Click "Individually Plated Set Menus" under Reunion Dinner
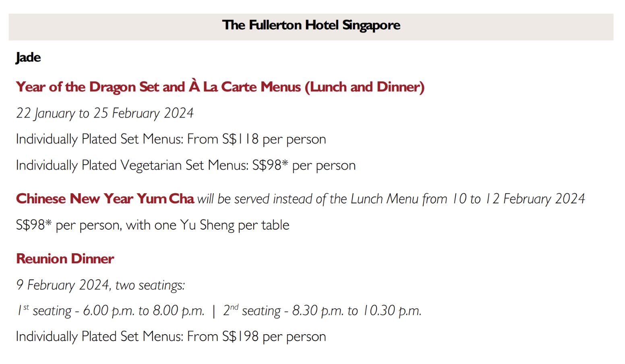Screen dimensions: 625x364 point(100,337)
